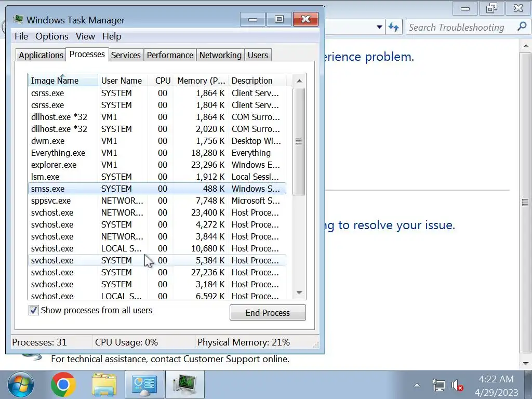Click the Physical Memory 21% status field
Screen dimensions: 532x399
[x=254, y=342]
